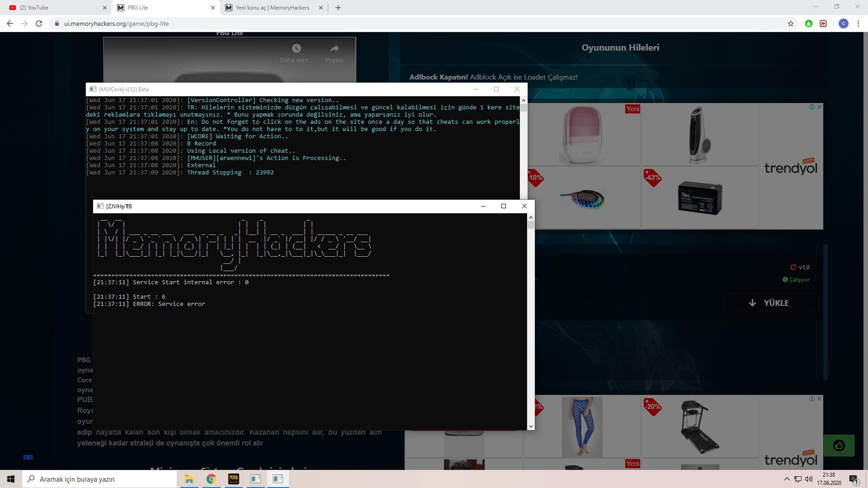Open the green extension icon
The width and height of the screenshot is (868, 488).
point(809,23)
